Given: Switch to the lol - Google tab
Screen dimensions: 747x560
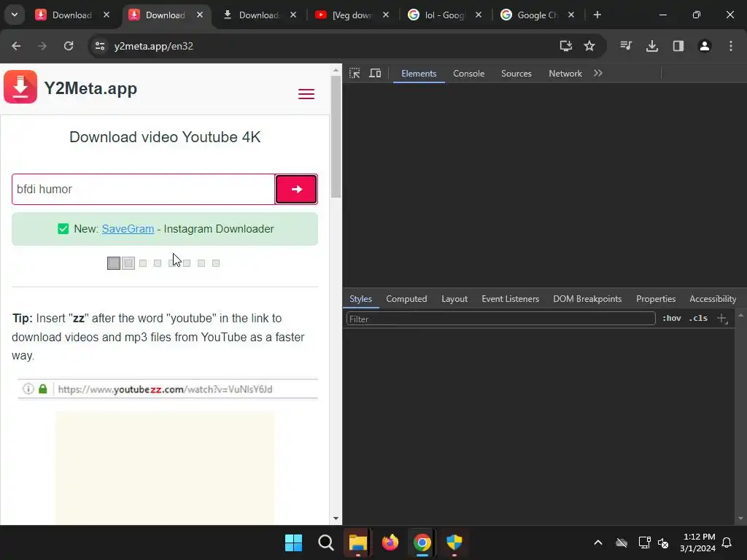Looking at the screenshot, I should tap(444, 15).
